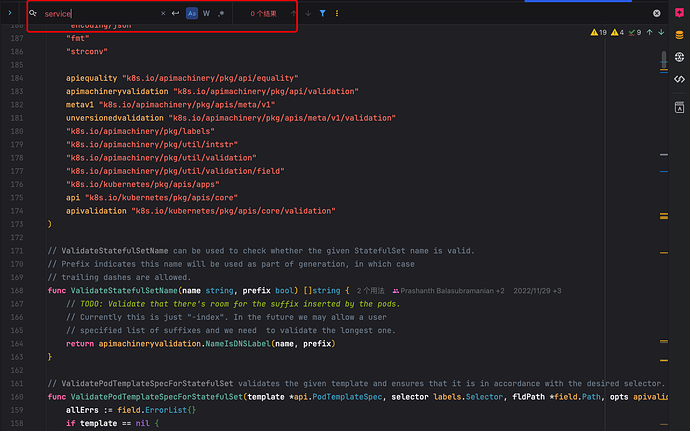Click the editor scrollbar thumb
Screen dimensions: 690x431
664,58
